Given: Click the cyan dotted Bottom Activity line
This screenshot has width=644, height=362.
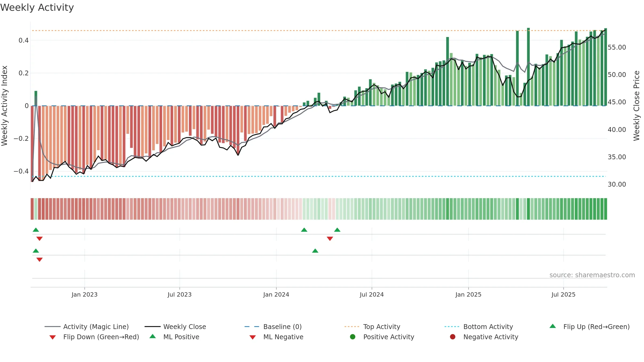Looking at the screenshot, I should tap(319, 176).
